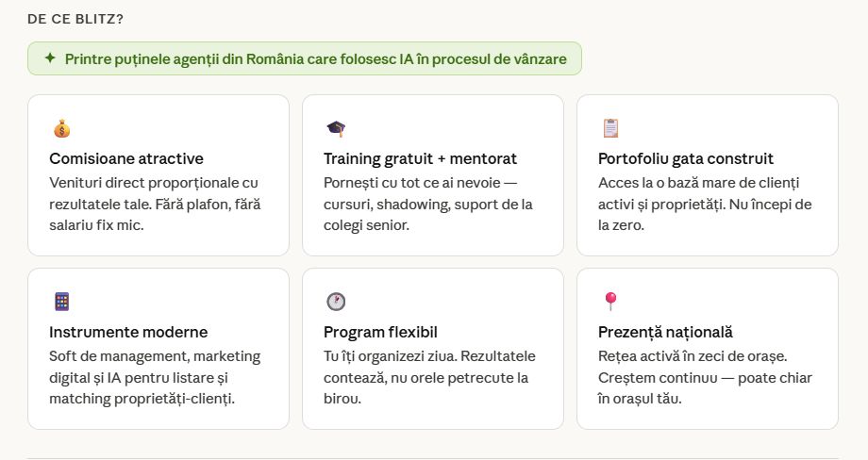Click the "Prezență națională" heading
868x460 pixels.
[x=665, y=332]
